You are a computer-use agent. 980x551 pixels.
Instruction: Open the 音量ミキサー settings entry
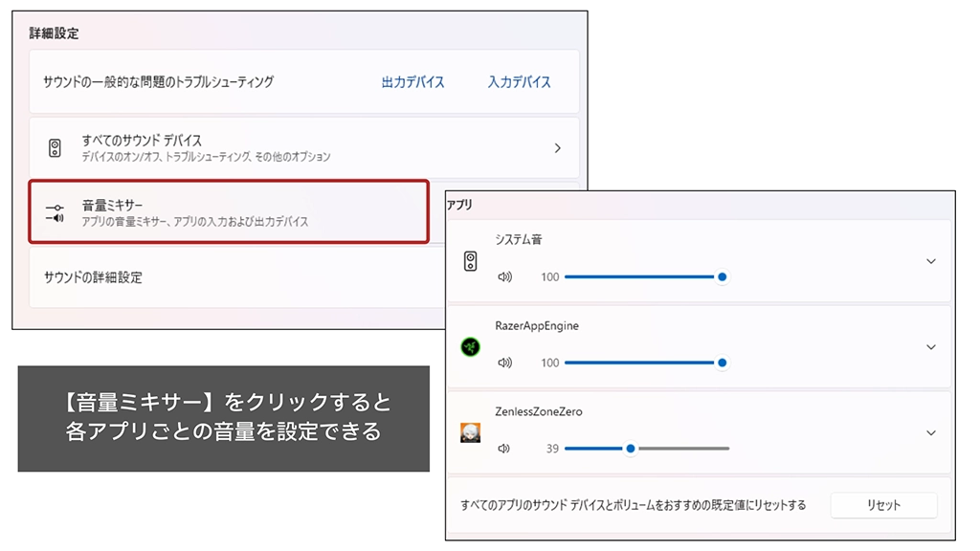point(228,212)
